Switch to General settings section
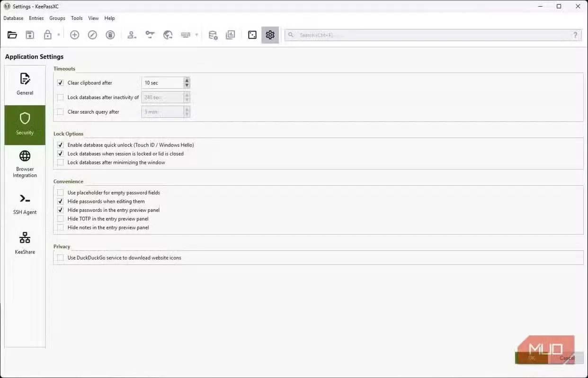The height and width of the screenshot is (378, 588). (25, 84)
